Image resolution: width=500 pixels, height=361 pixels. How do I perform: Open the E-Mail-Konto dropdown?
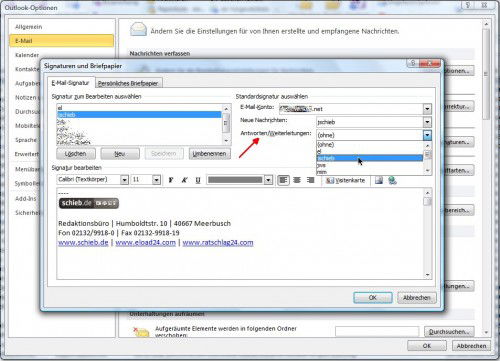click(427, 109)
